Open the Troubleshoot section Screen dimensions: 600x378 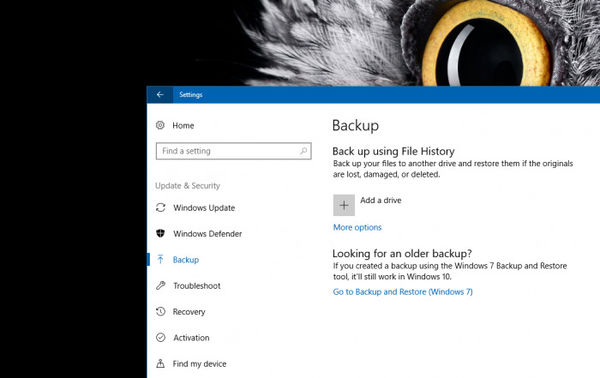pos(197,286)
